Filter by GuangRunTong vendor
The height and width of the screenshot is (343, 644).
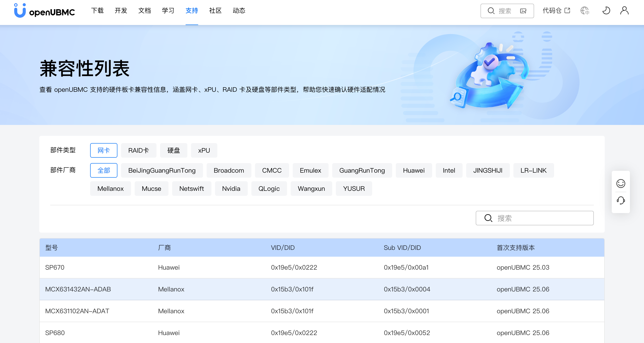(362, 170)
